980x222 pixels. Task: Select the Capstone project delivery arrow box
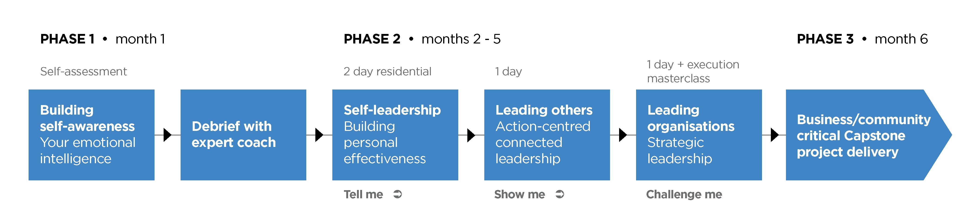coord(868,135)
